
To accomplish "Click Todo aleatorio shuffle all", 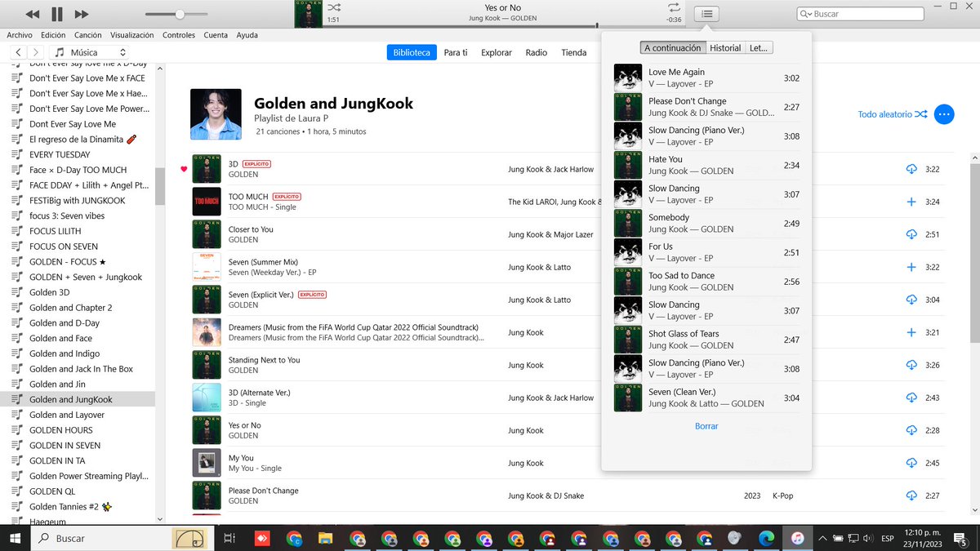I will 892,114.
